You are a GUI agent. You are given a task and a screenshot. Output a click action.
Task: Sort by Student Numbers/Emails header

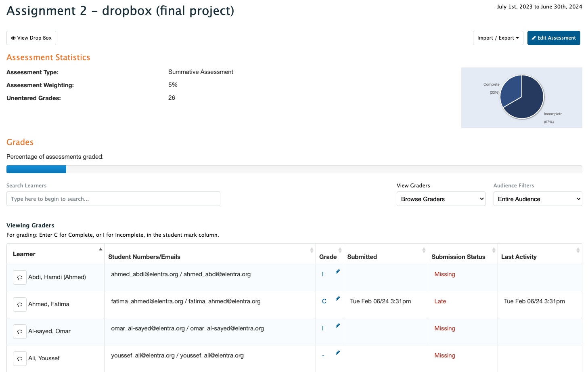pyautogui.click(x=144, y=257)
